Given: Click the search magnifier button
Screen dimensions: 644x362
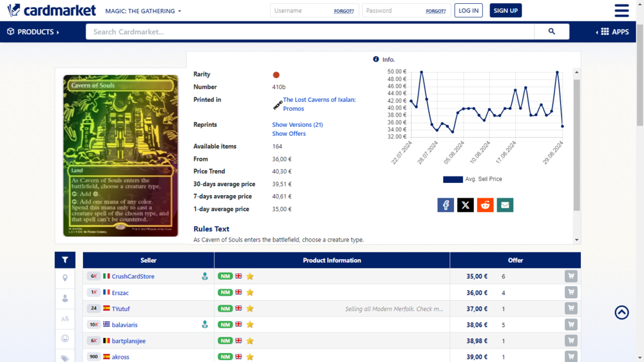Looking at the screenshot, I should point(551,32).
